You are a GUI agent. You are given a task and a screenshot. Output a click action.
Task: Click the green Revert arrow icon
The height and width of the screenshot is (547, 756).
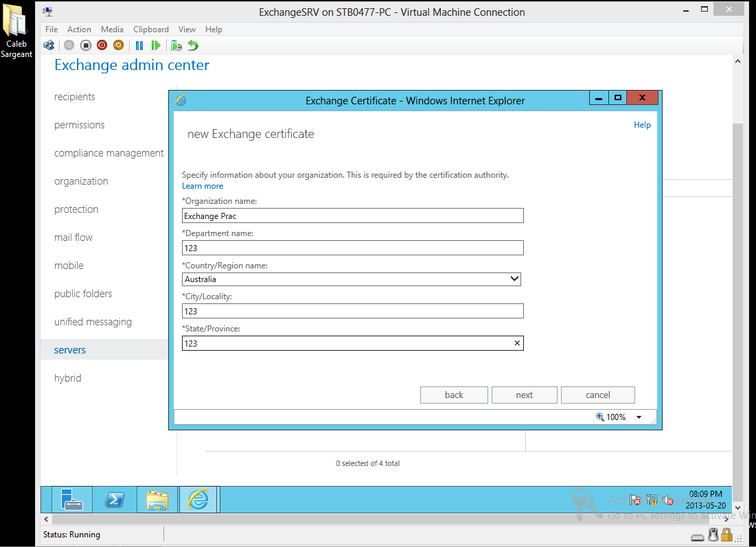(x=193, y=45)
